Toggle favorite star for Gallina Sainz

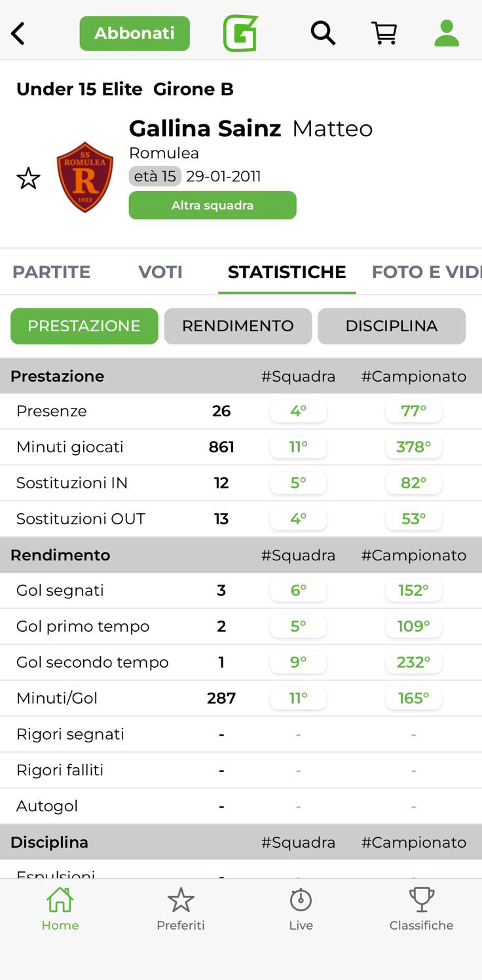pos(28,178)
